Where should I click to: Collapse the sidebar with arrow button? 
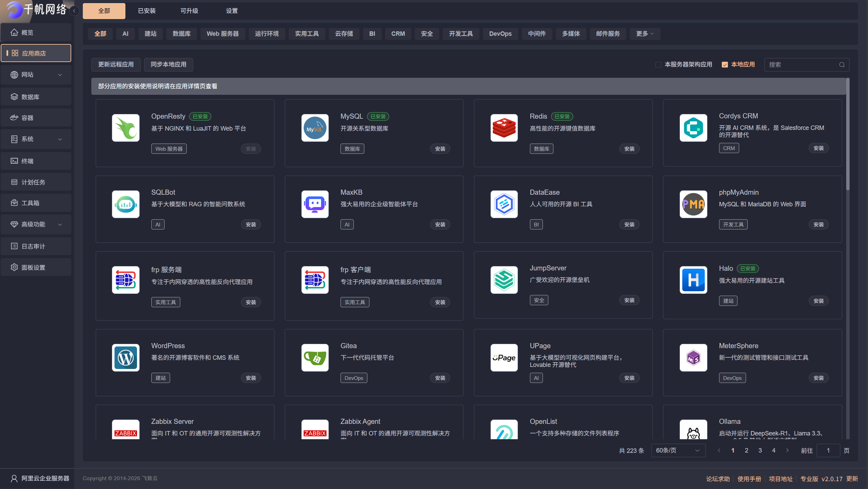[74, 11]
